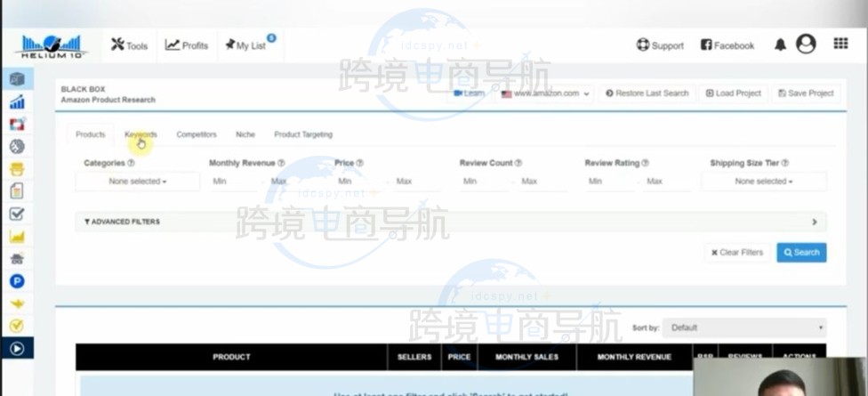Open the apps grid menu

coord(840,44)
